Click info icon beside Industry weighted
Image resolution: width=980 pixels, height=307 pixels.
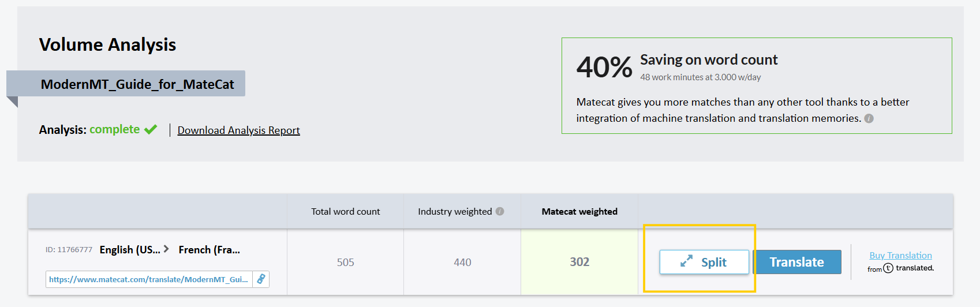click(500, 211)
